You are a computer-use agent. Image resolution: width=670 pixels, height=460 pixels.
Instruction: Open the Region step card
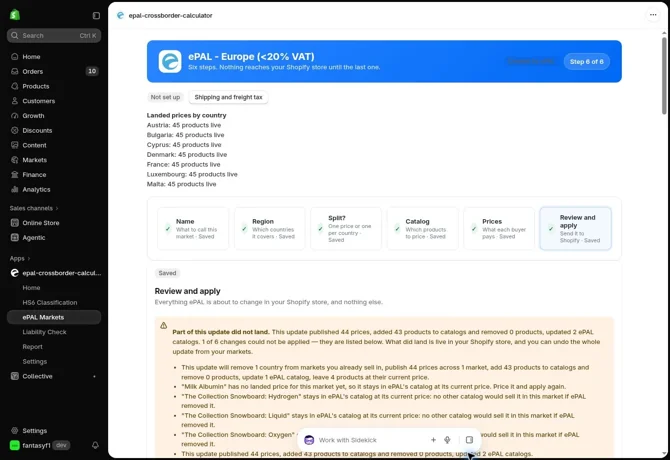[x=270, y=229]
